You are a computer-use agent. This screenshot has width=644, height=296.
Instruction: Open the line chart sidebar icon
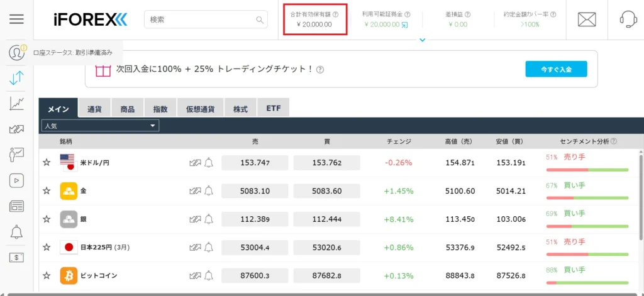pos(17,104)
